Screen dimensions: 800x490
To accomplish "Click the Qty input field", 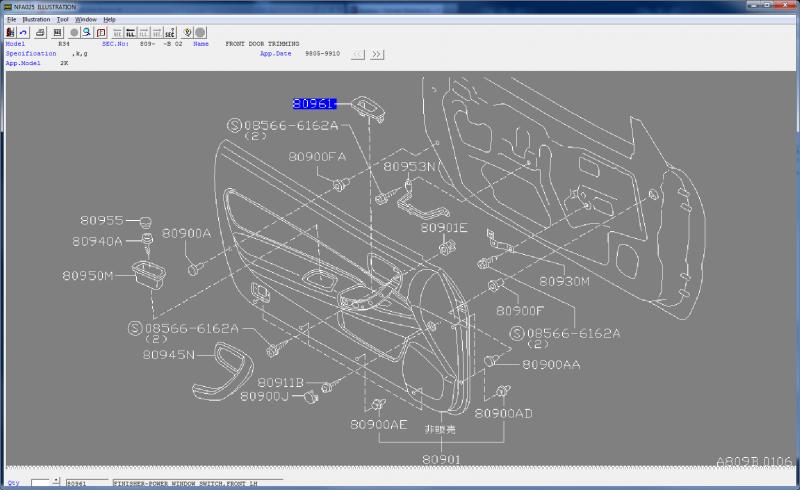I will pyautogui.click(x=44, y=483).
